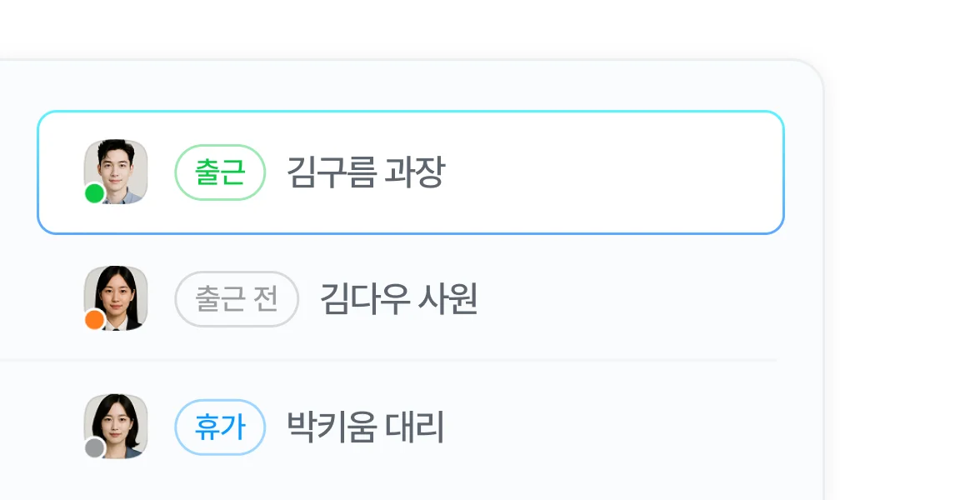Click the gray status dot on 박키움's avatar
This screenshot has width=980, height=500.
click(94, 447)
